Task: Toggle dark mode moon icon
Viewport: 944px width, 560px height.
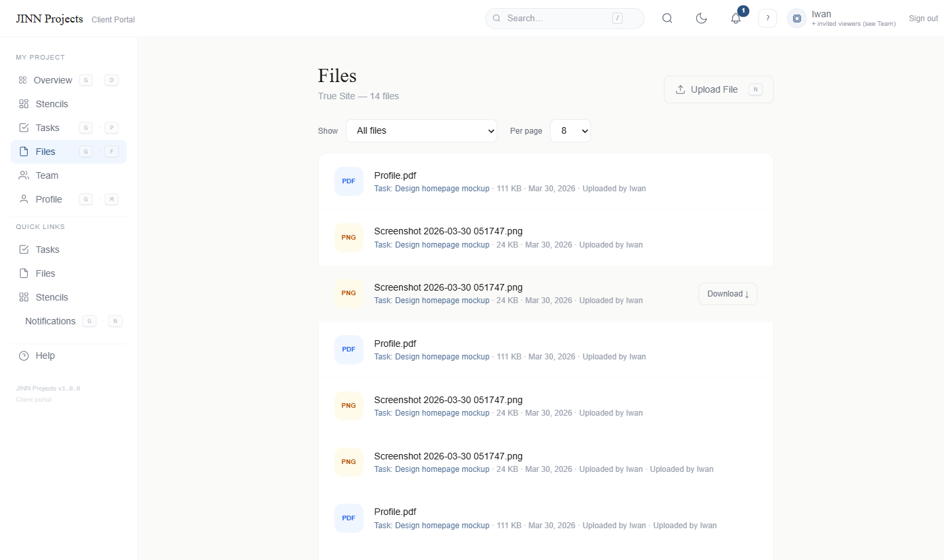Action: coord(702,19)
